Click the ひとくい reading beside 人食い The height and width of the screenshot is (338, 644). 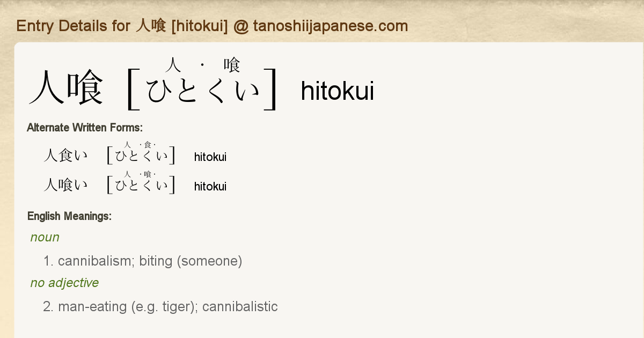pos(142,157)
